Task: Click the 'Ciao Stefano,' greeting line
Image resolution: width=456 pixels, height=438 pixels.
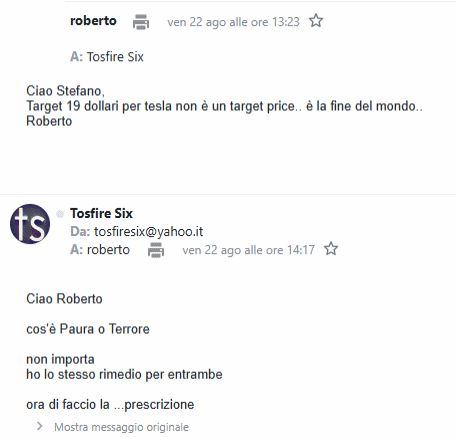Action: pos(65,91)
